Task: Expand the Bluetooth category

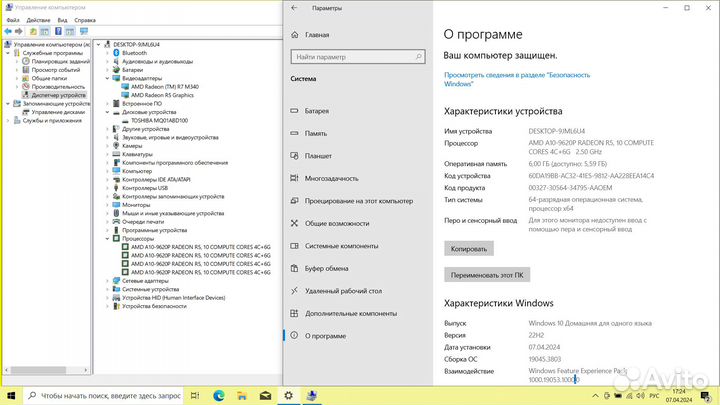Action: pos(107,53)
